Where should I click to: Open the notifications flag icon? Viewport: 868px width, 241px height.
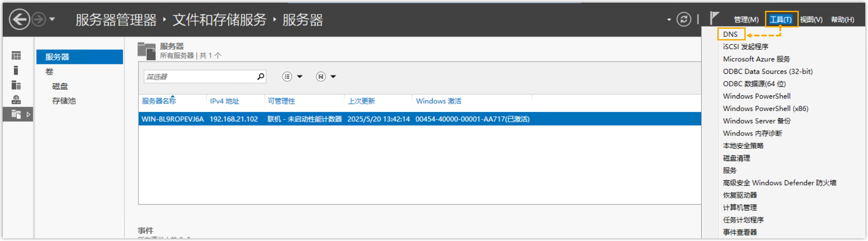pos(714,18)
